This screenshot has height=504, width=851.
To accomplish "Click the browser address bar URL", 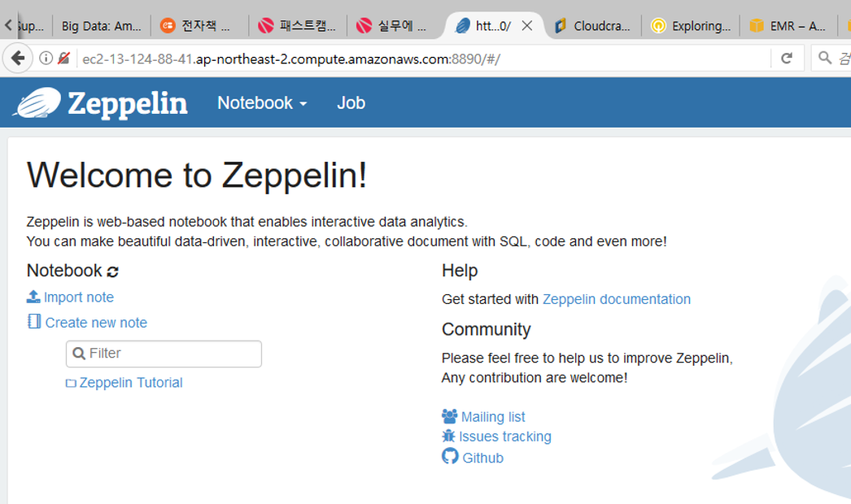I will tap(291, 59).
